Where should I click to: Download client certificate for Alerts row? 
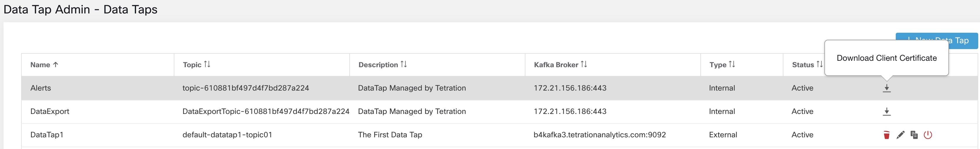[x=886, y=88]
